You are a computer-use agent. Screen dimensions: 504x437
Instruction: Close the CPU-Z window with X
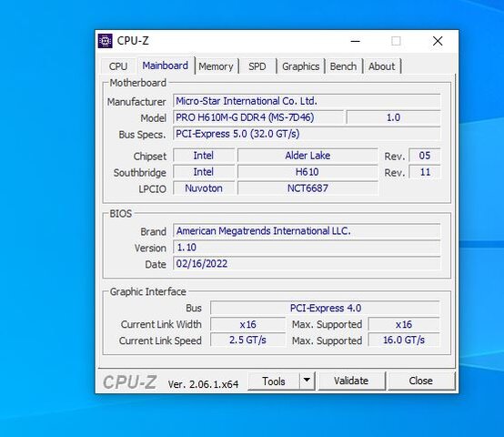click(x=438, y=41)
